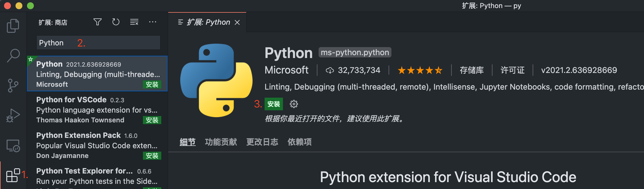This screenshot has width=644, height=189.
Task: Click the 扩展: 商店 panel title
Action: pyautogui.click(x=53, y=22)
